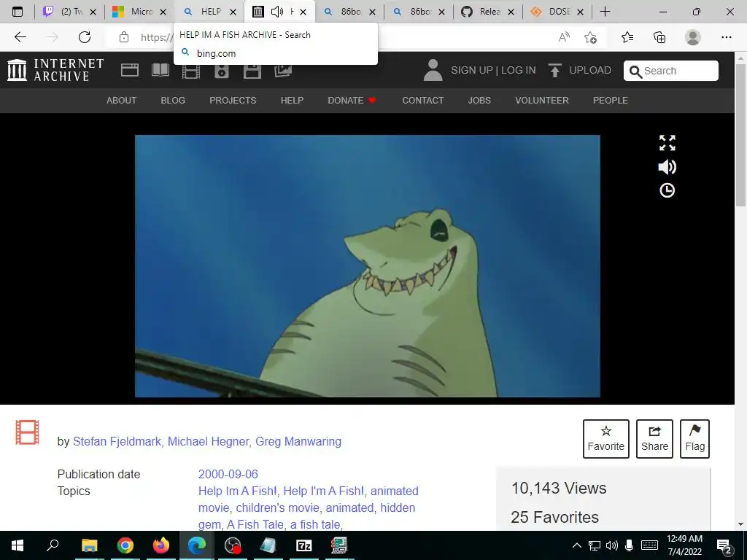Image resolution: width=747 pixels, height=560 pixels.
Task: Mute the tab via speaker icon in tab
Action: point(276,12)
